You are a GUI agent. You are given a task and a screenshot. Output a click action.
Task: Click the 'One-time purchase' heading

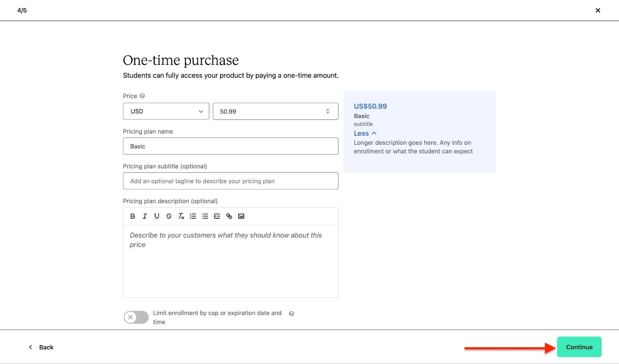point(181,60)
